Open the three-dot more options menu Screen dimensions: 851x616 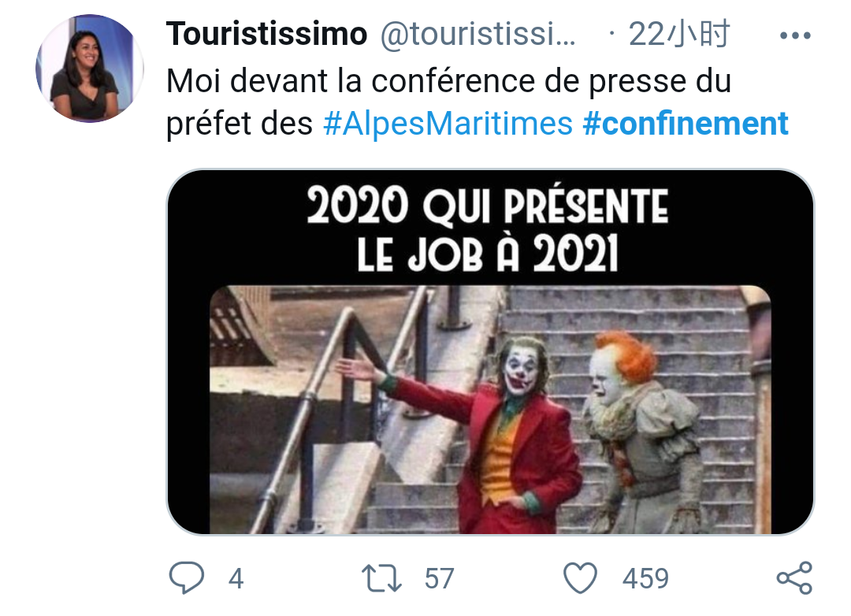pos(795,35)
